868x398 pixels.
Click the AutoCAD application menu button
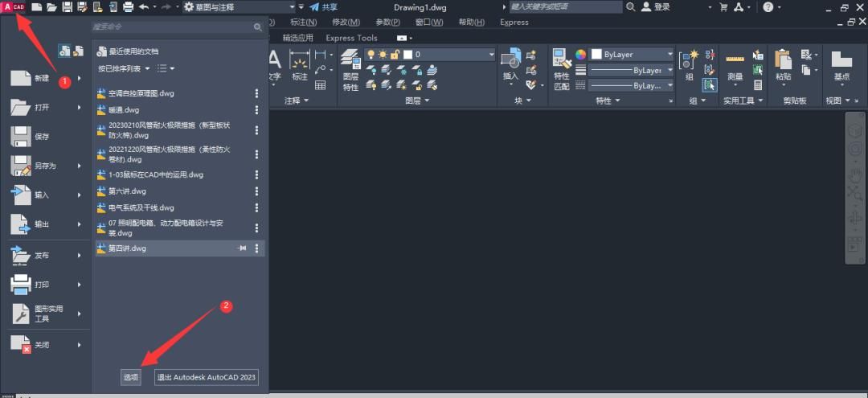[14, 6]
